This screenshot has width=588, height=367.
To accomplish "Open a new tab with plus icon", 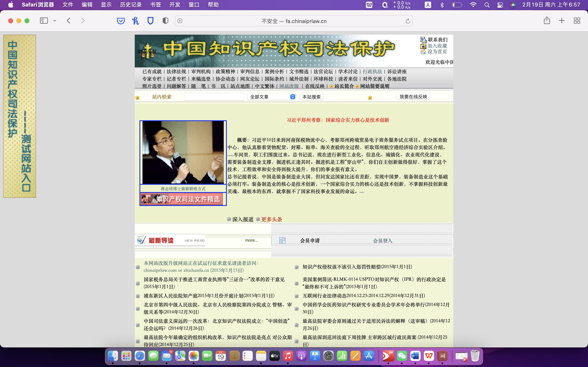I will [x=562, y=21].
